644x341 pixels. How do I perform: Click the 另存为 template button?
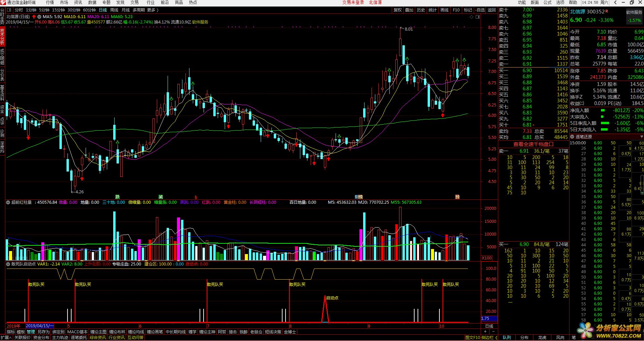[43, 332]
